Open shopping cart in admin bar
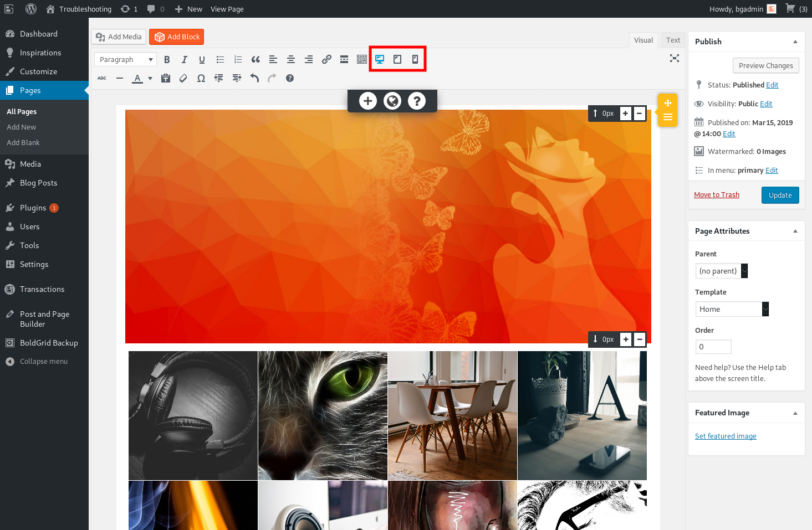 click(x=796, y=9)
